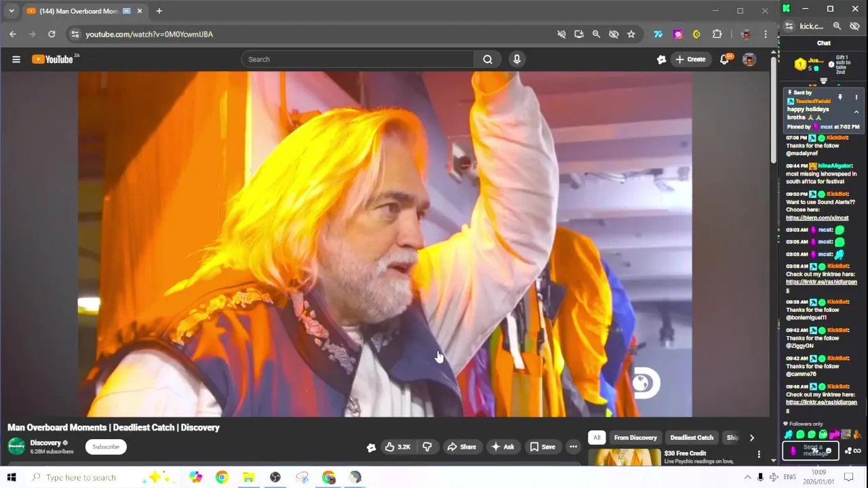Open options for the $30 Free Credit ad

[x=759, y=454]
